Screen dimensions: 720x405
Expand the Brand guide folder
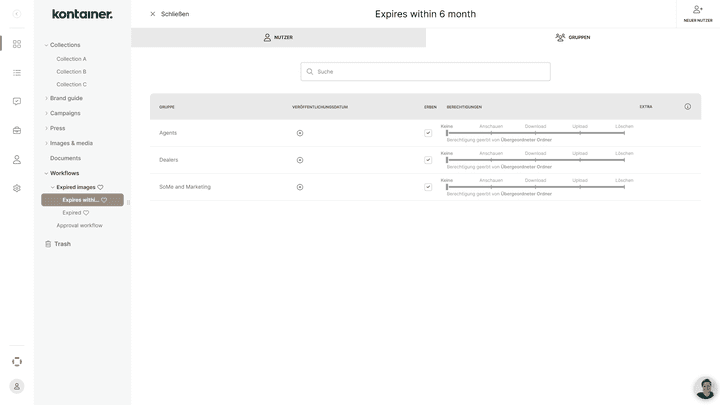pos(46,98)
